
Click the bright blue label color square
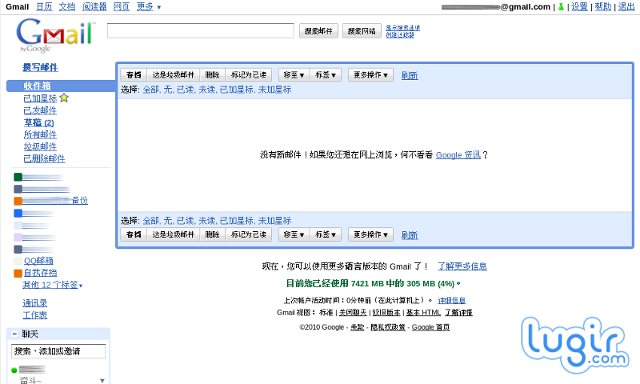point(18,213)
